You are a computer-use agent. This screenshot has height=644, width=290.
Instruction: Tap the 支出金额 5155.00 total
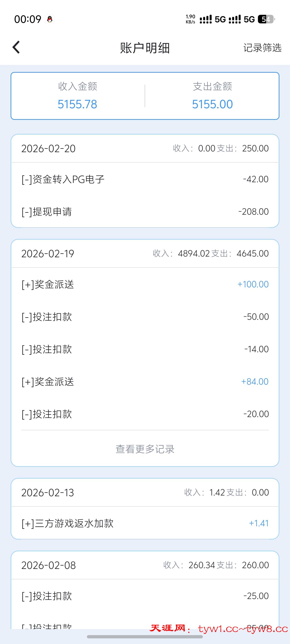(x=212, y=104)
